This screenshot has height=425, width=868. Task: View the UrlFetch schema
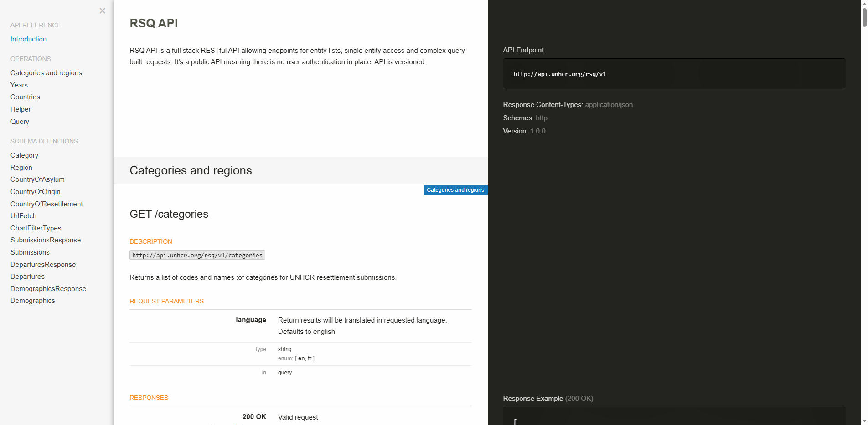pyautogui.click(x=23, y=215)
